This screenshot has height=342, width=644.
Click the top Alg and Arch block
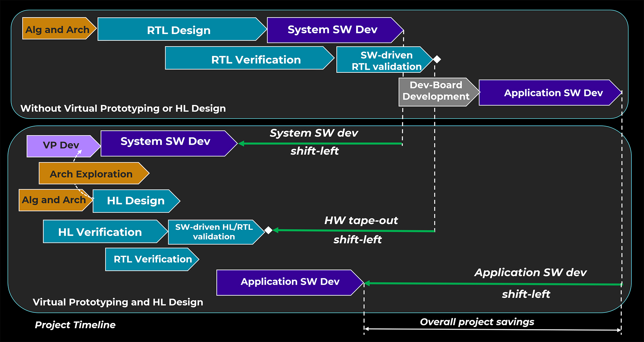pos(57,29)
